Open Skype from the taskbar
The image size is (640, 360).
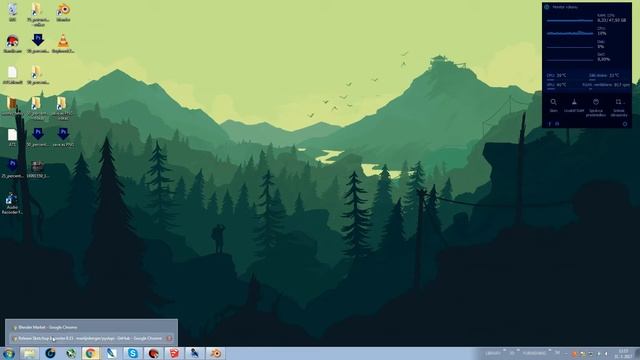(133, 353)
